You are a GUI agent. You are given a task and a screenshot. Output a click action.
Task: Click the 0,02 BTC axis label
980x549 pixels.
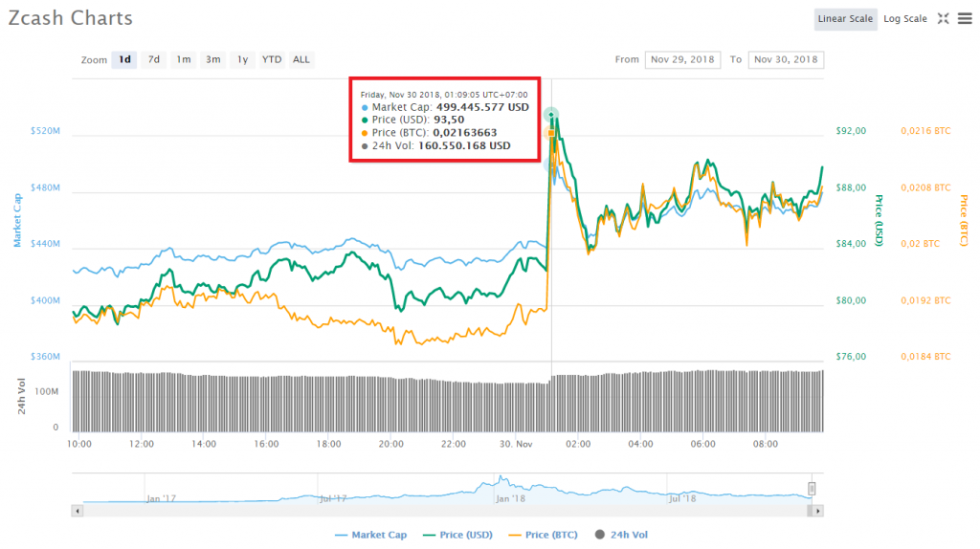pyautogui.click(x=920, y=244)
